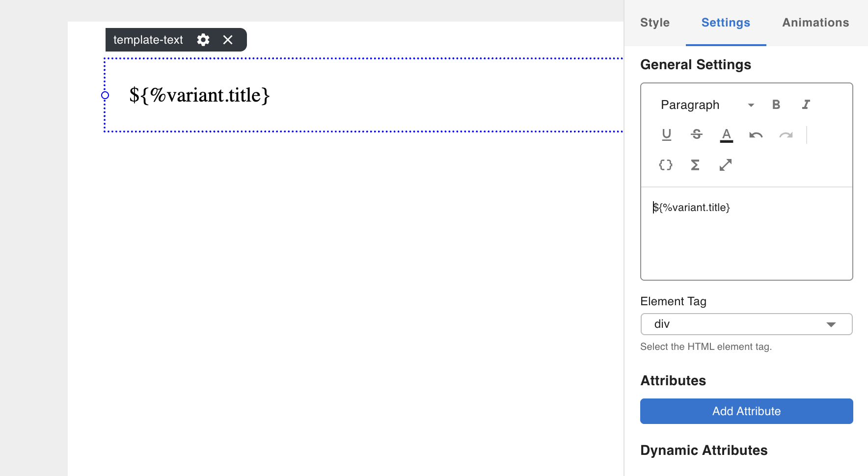Insert a formula with the sigma icon

[x=695, y=165]
